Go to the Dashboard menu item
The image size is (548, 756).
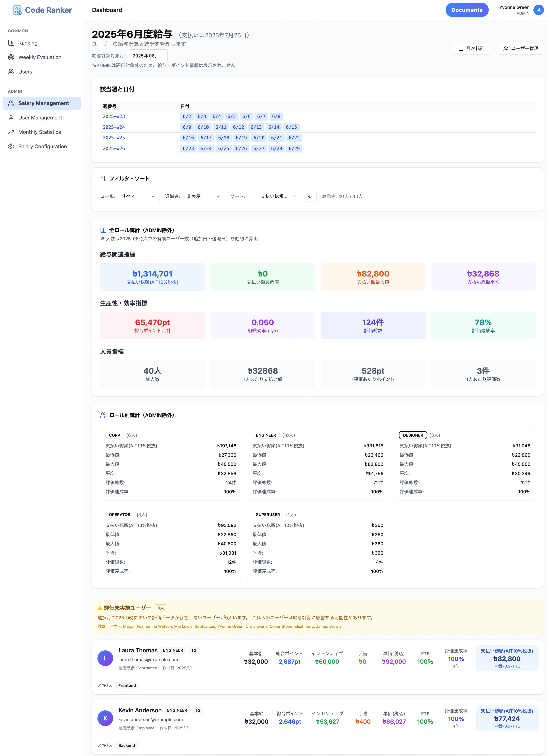[x=107, y=10]
